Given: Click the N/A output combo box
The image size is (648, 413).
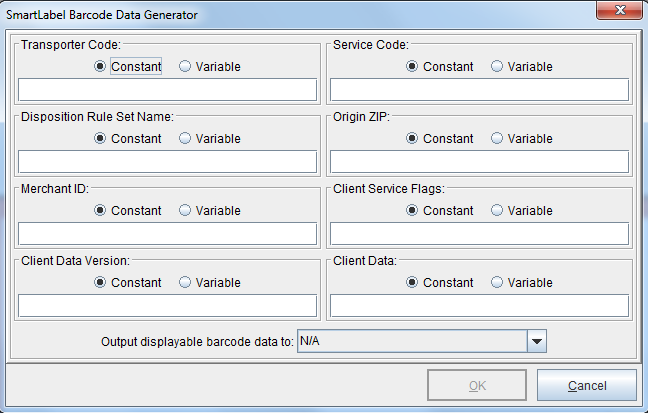Looking at the screenshot, I should pyautogui.click(x=412, y=342).
